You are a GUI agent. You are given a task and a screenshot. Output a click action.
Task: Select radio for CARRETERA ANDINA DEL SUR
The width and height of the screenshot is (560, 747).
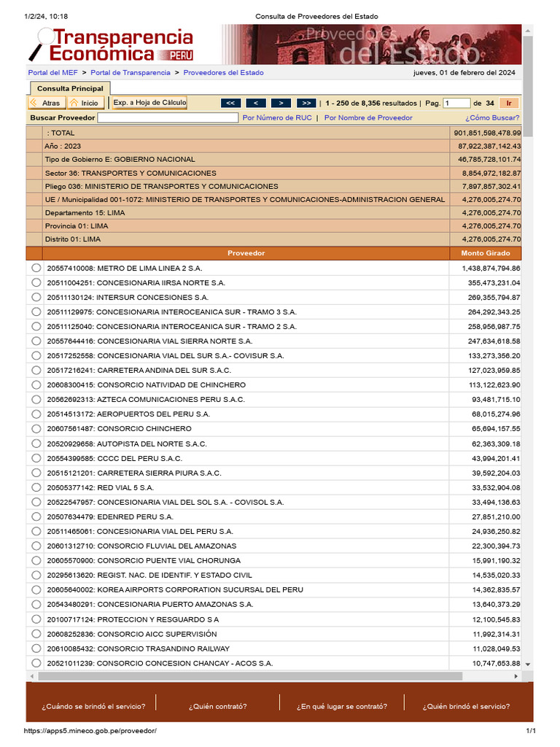click(x=36, y=370)
